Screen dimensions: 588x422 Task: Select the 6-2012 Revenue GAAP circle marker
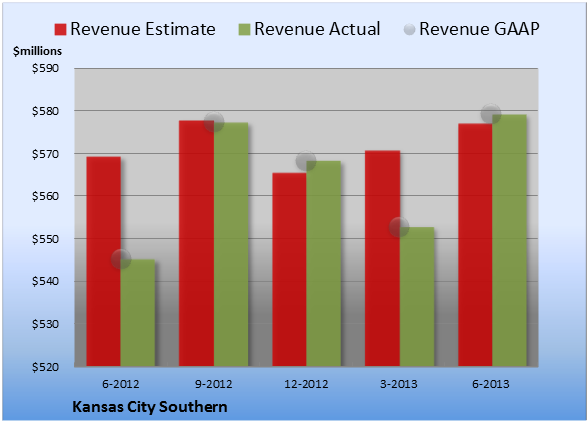(x=121, y=259)
